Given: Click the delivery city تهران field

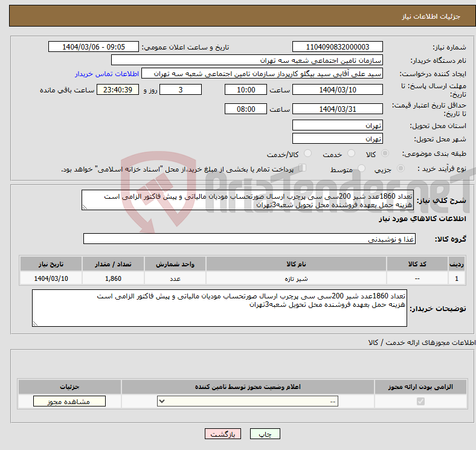Looking at the screenshot, I should click(338, 138).
